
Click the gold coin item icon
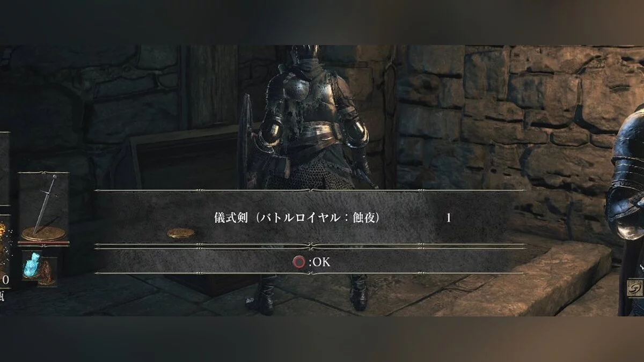tap(181, 233)
